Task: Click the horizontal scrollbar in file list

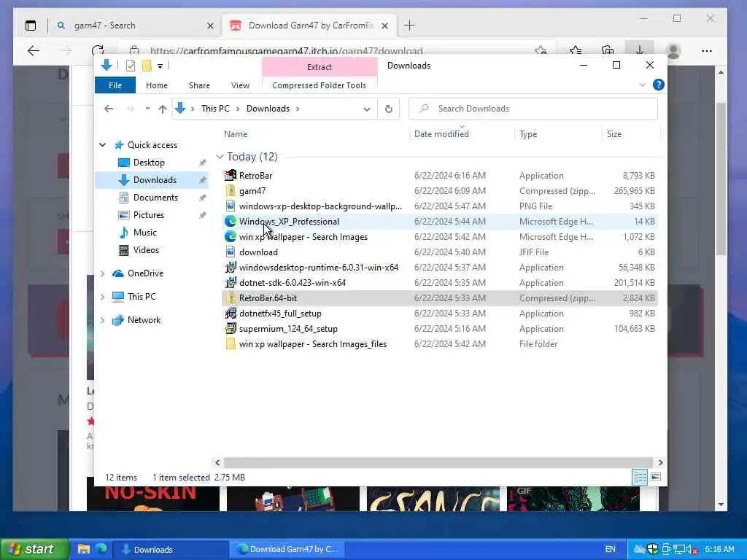Action: tap(438, 462)
